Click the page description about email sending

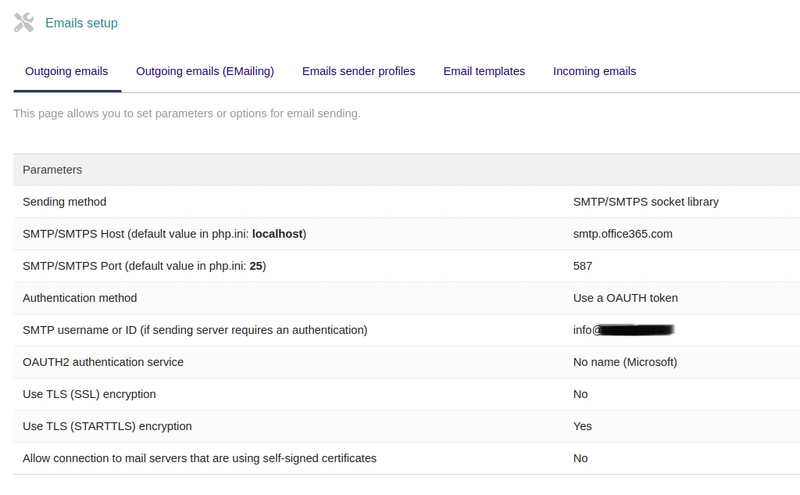pyautogui.click(x=187, y=114)
